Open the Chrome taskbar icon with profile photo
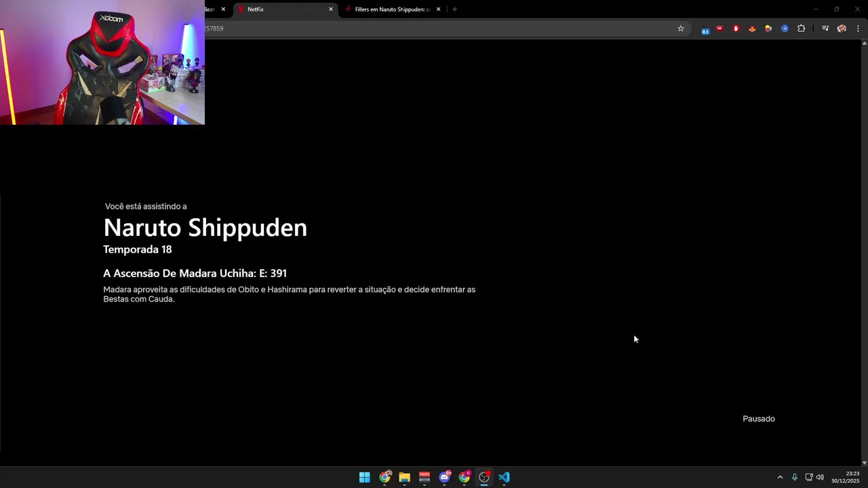The height and width of the screenshot is (488, 868). (384, 477)
